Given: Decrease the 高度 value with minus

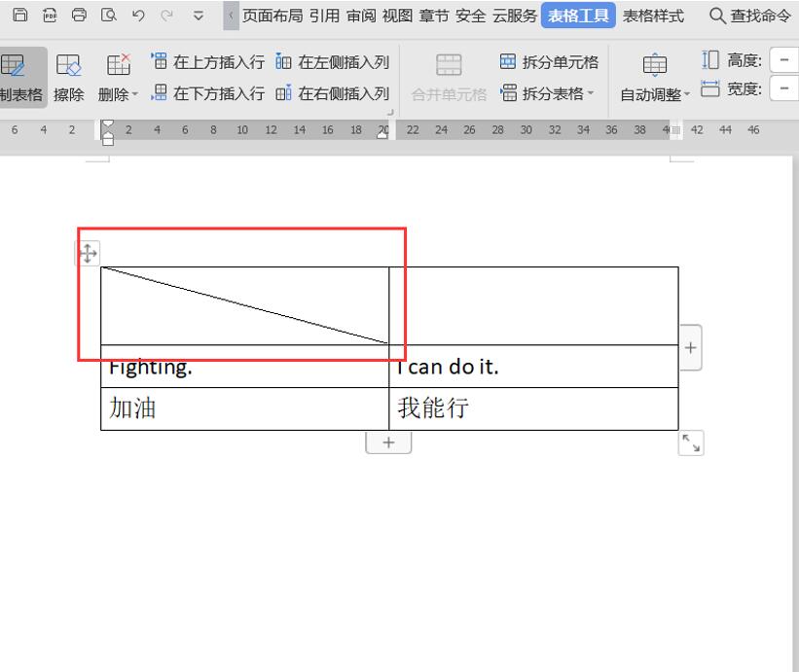Looking at the screenshot, I should click(784, 60).
